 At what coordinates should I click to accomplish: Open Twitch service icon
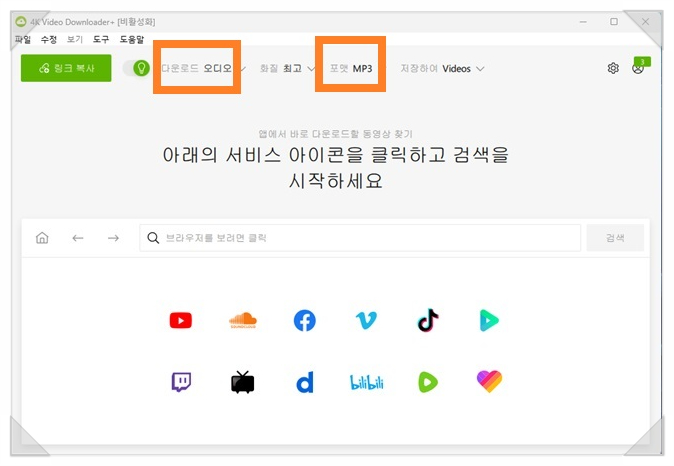click(x=181, y=382)
